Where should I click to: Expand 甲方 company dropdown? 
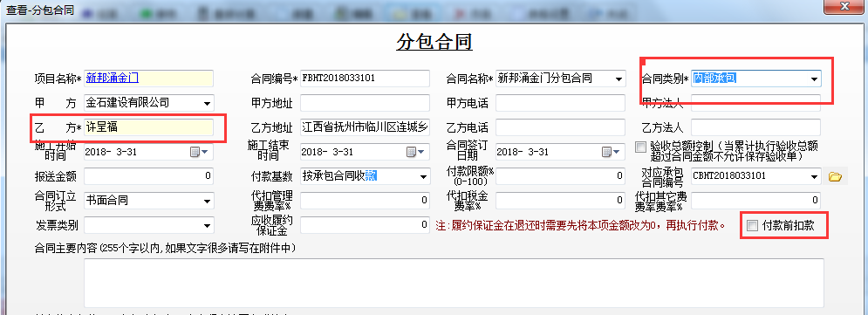(x=207, y=104)
